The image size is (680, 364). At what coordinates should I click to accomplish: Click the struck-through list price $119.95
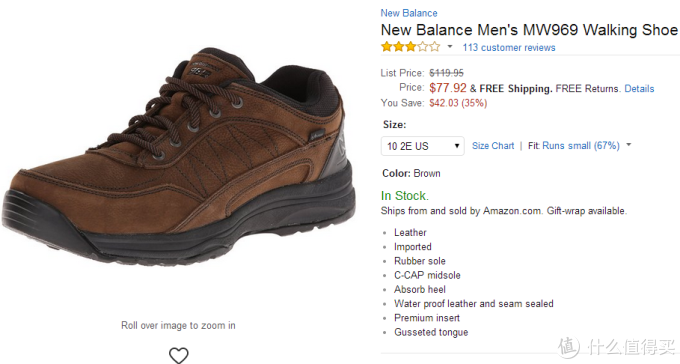[446, 73]
